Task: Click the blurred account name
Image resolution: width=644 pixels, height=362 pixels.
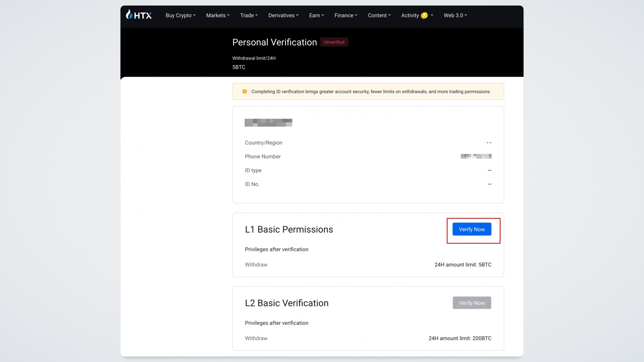Action: point(268,123)
